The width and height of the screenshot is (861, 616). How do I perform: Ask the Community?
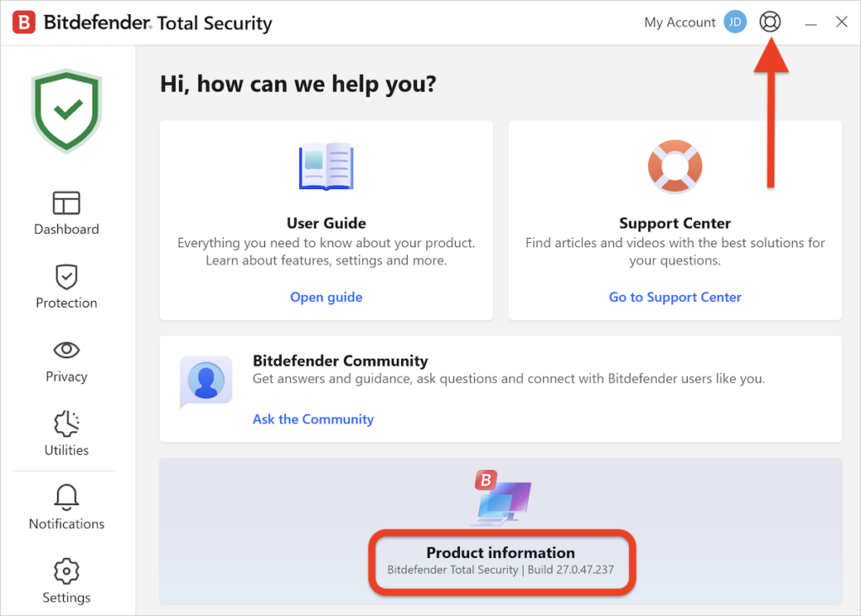click(x=313, y=419)
